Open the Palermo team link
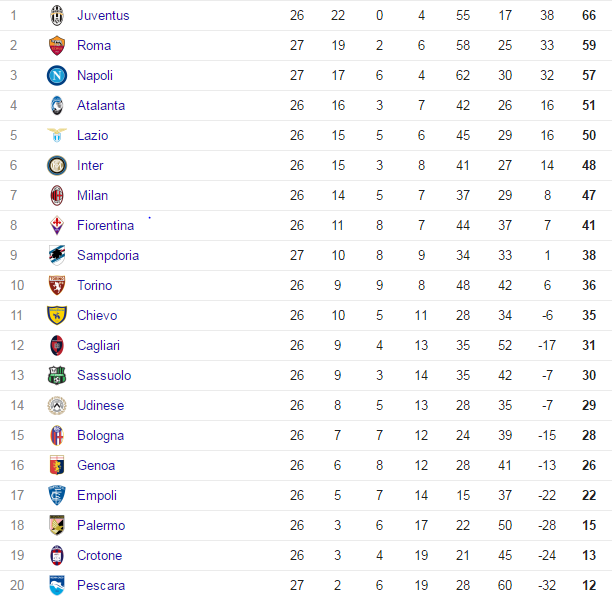 (x=99, y=525)
